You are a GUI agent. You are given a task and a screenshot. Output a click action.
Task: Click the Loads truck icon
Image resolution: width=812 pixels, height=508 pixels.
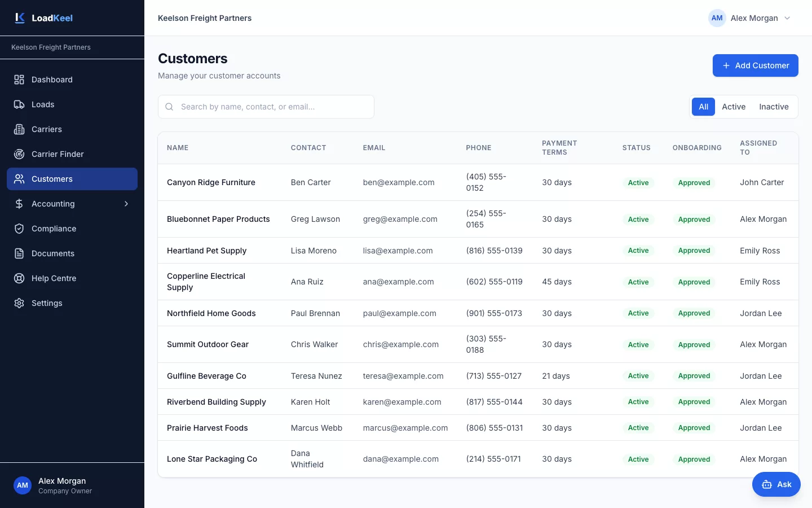pos(19,104)
